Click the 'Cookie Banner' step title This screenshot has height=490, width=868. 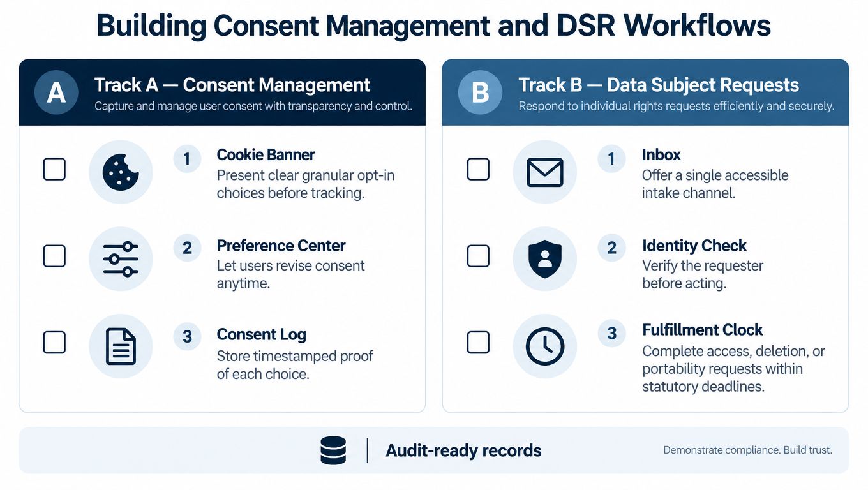(x=266, y=154)
